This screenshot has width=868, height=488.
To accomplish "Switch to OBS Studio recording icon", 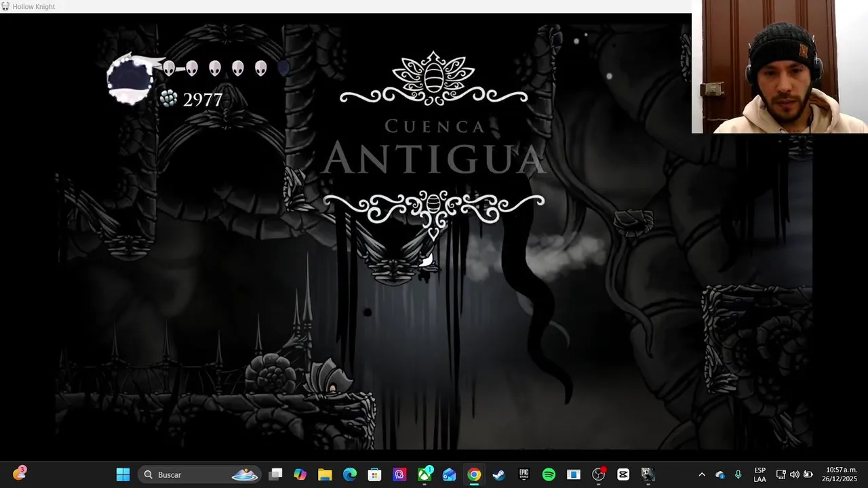I will [599, 474].
